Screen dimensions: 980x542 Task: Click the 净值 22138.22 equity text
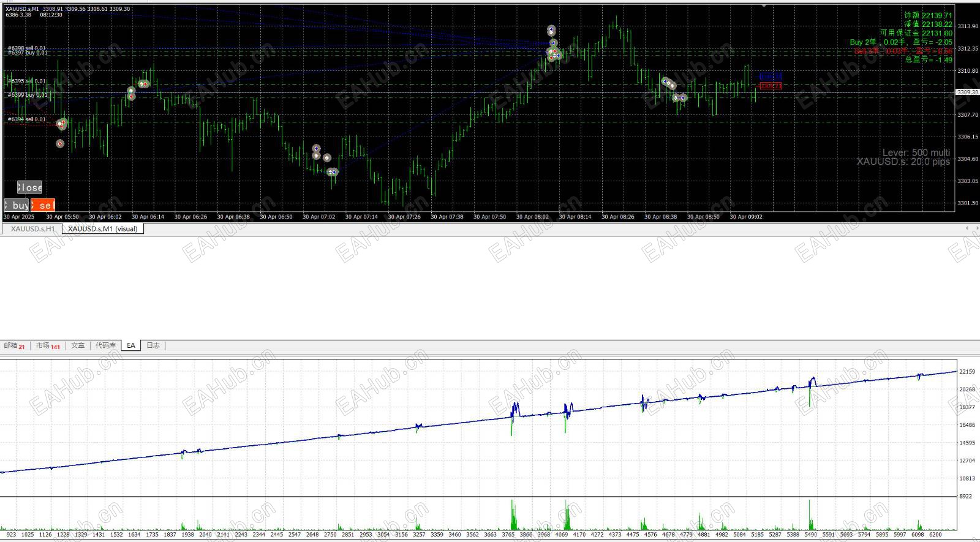(928, 24)
